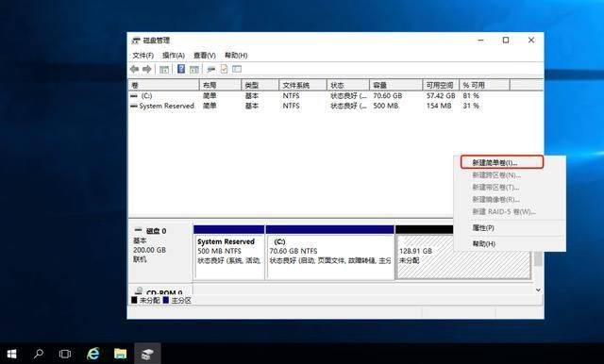Open Task View on the taskbar

click(65, 354)
